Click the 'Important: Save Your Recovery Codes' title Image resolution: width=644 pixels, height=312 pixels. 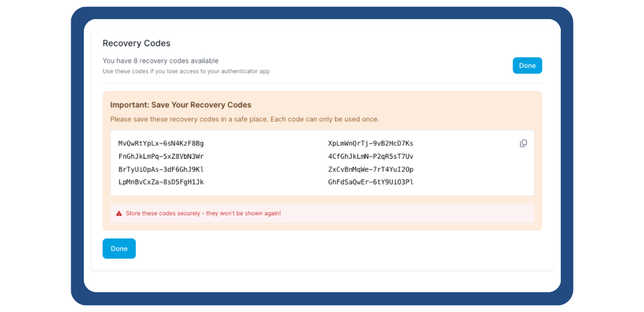coord(181,105)
